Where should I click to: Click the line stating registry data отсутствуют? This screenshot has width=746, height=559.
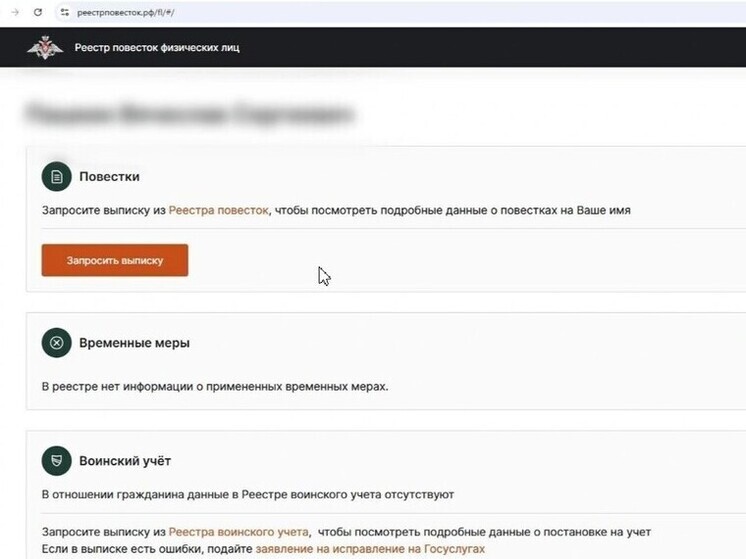pyautogui.click(x=247, y=495)
